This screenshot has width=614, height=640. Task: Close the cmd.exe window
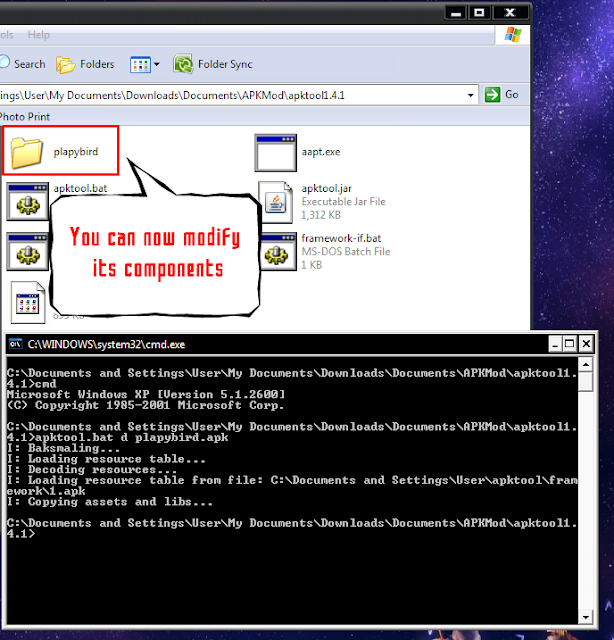point(586,344)
